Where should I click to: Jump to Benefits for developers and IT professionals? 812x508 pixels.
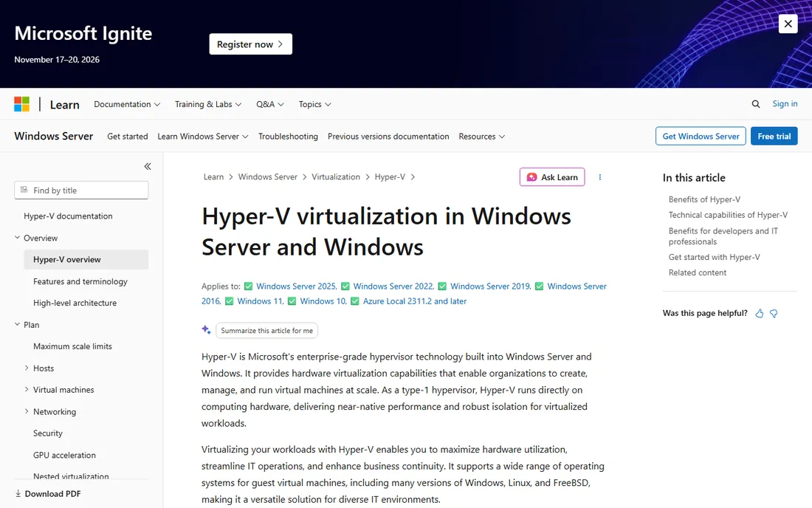tap(723, 236)
